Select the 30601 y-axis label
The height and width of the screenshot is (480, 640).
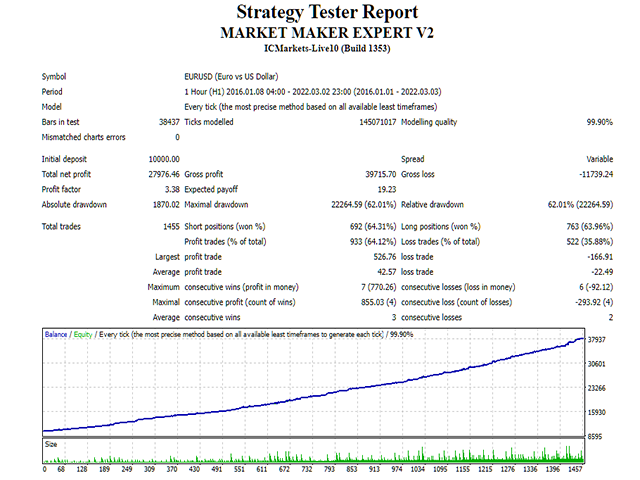[596, 364]
